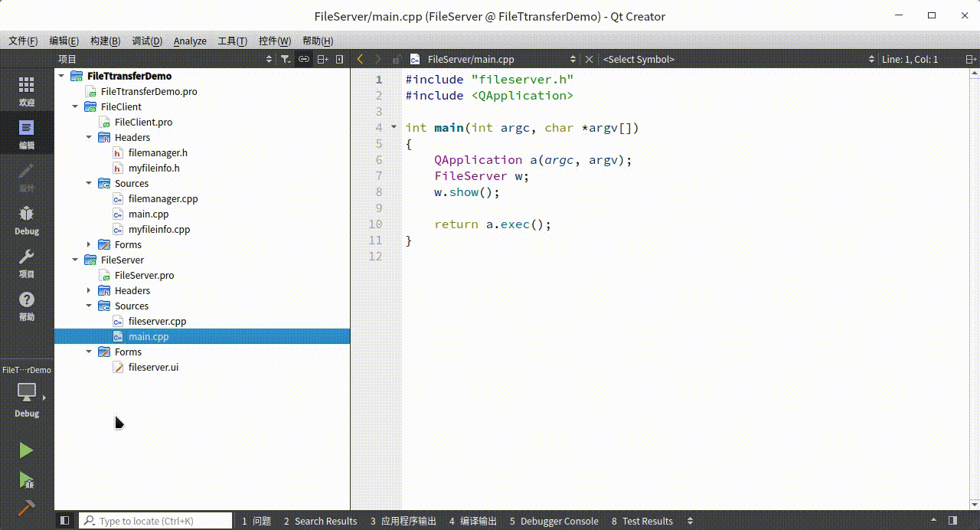The image size is (980, 530).
Task: Select the 设计 (Design) mode icon
Action: pyautogui.click(x=27, y=177)
